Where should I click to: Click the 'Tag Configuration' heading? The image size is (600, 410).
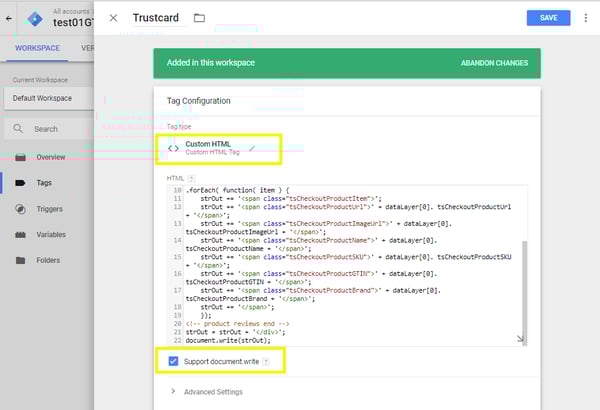(199, 101)
